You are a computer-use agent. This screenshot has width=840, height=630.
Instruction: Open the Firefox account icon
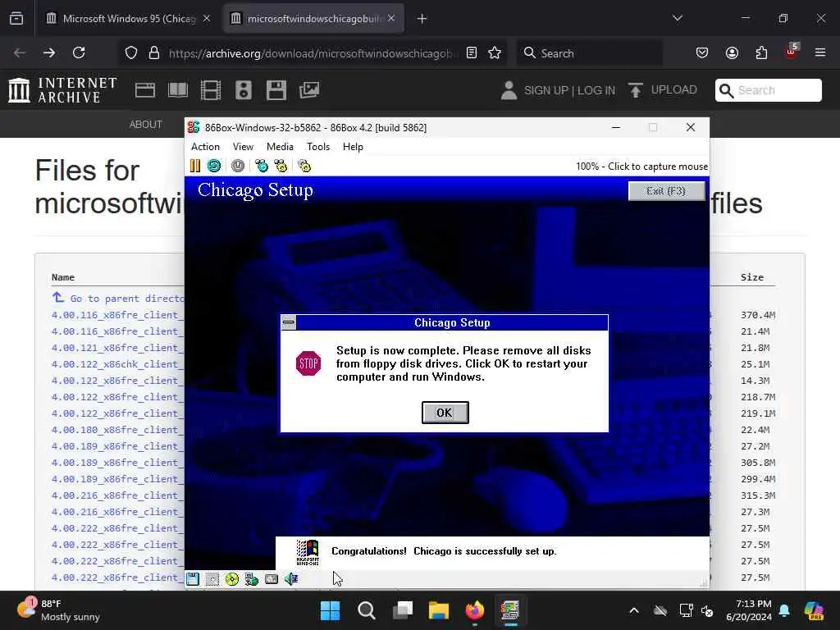(732, 52)
